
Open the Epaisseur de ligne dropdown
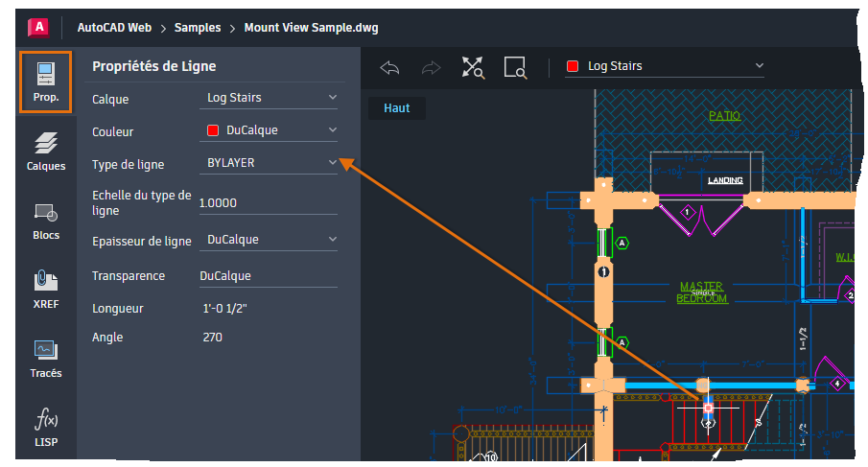[x=269, y=239]
